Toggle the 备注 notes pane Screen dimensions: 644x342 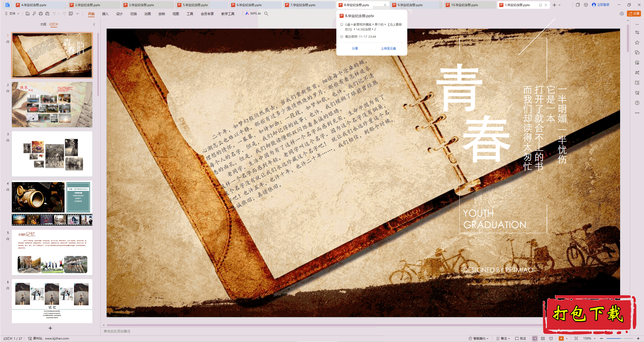[x=503, y=338]
